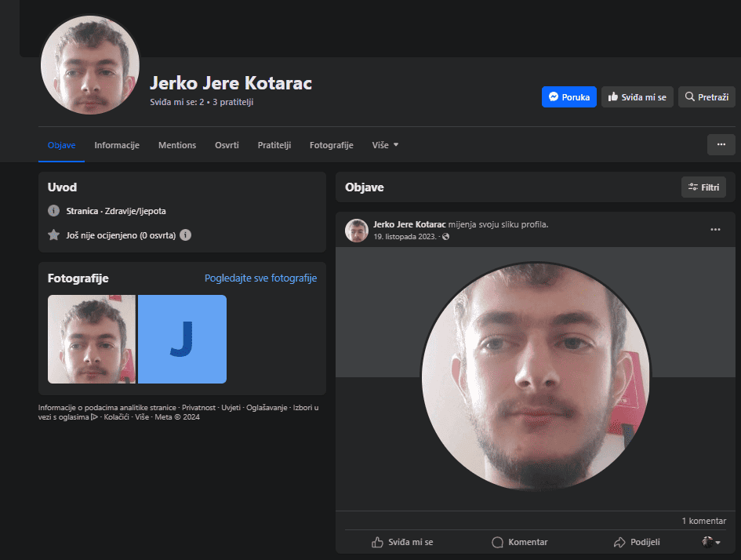This screenshot has width=741, height=560.
Task: Open the comment-as profile selector dropdown
Action: click(x=711, y=542)
